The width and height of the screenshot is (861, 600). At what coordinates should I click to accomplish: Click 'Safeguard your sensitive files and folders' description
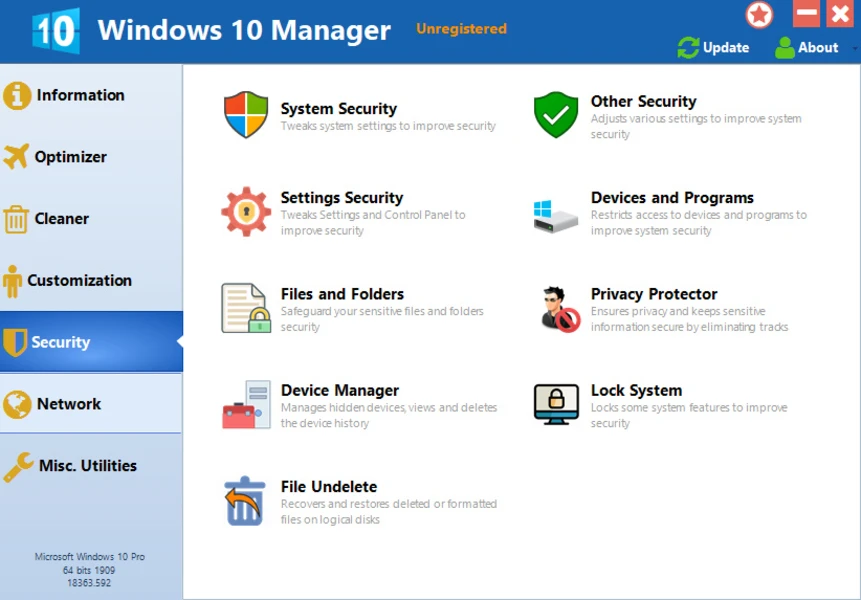pos(382,311)
